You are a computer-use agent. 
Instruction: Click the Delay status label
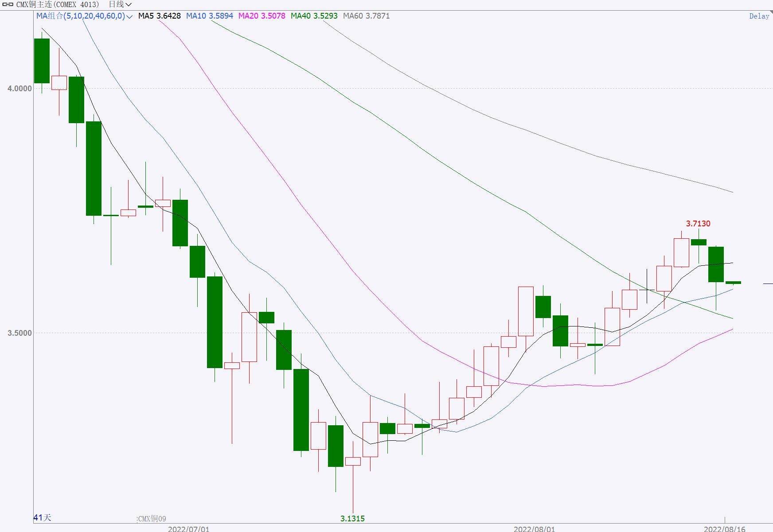coord(759,16)
